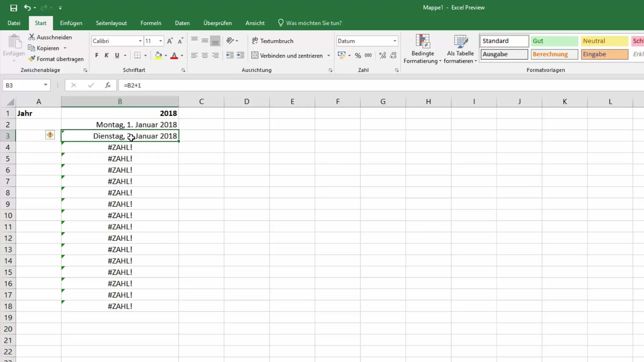Click Ausschneiden in the clipboard group
The width and height of the screenshot is (644, 362).
pos(50,37)
